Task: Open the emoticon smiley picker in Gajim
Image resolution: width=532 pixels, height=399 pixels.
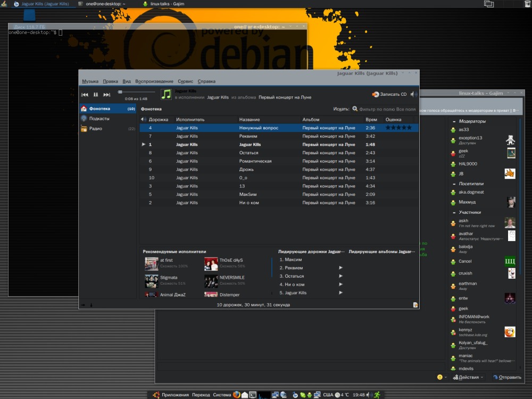Action: (442, 377)
